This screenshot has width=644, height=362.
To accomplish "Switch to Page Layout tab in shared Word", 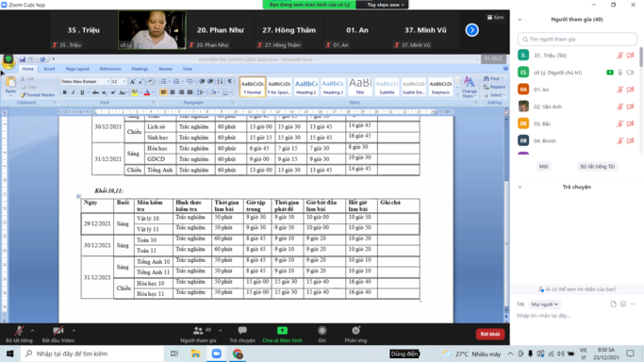I will [x=77, y=69].
